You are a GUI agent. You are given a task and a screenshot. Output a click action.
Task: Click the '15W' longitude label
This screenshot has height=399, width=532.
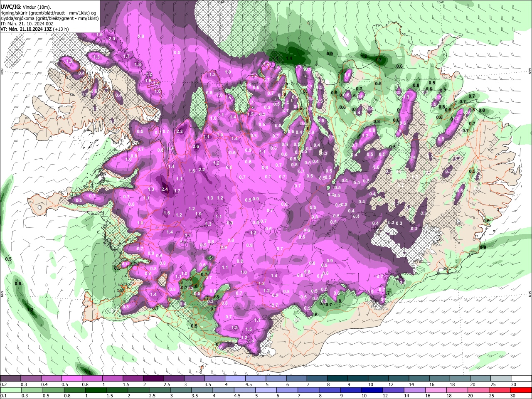pyautogui.click(x=440, y=2)
